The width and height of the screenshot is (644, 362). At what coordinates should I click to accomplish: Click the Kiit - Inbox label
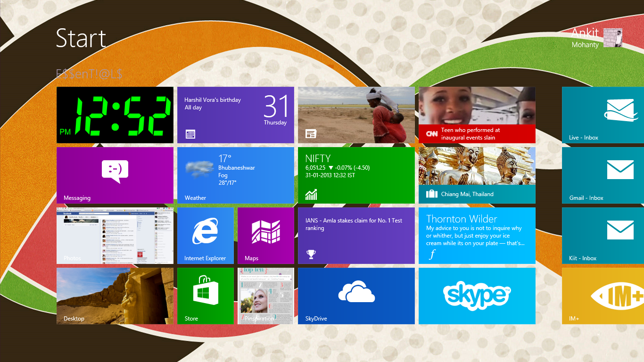coord(583,258)
